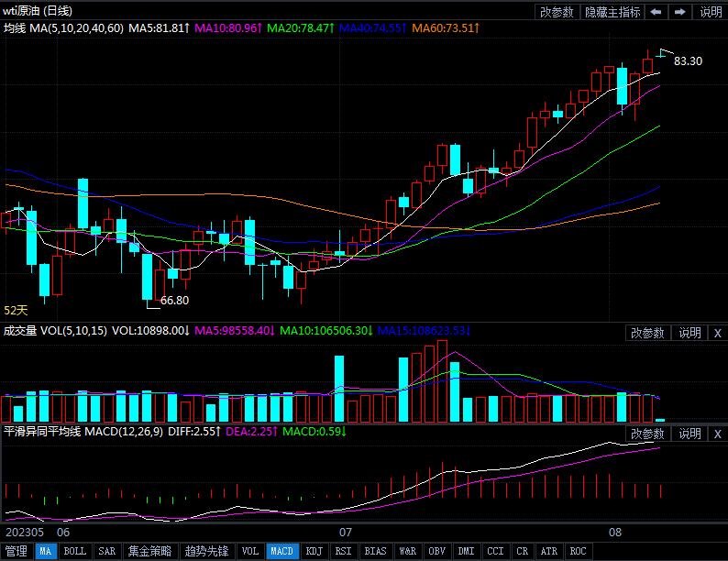The height and width of the screenshot is (561, 728).
Task: Open 说明 for the main chart
Action: [711, 12]
